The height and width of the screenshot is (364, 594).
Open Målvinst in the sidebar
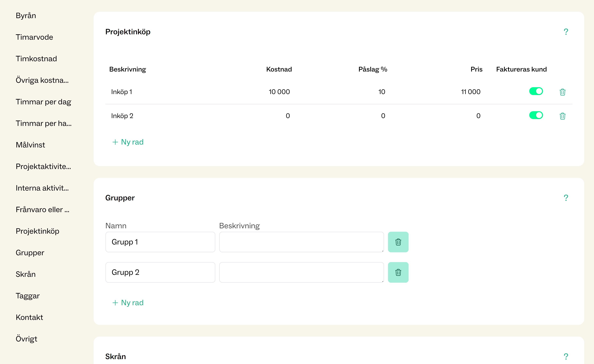click(x=30, y=145)
